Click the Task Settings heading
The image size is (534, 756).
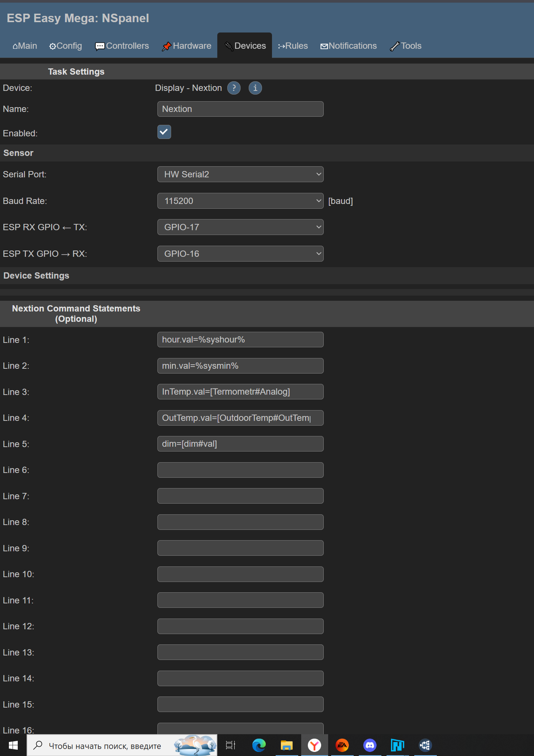76,72
